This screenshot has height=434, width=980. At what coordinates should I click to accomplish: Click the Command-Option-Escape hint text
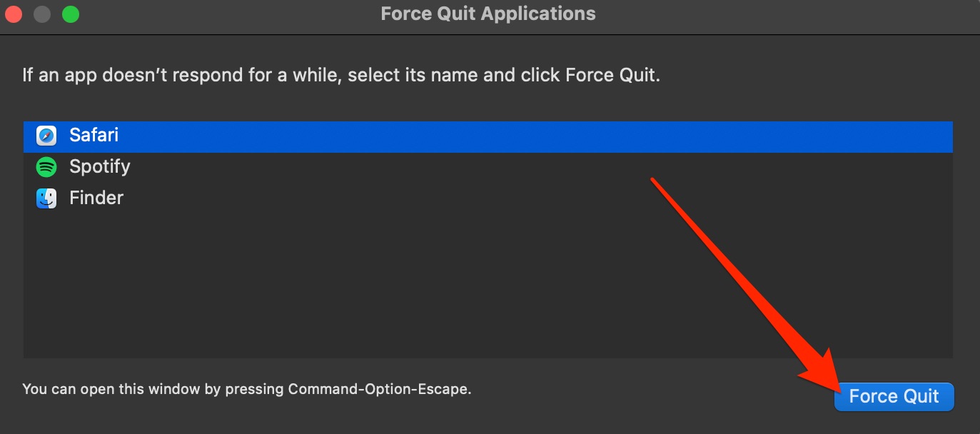point(379,390)
